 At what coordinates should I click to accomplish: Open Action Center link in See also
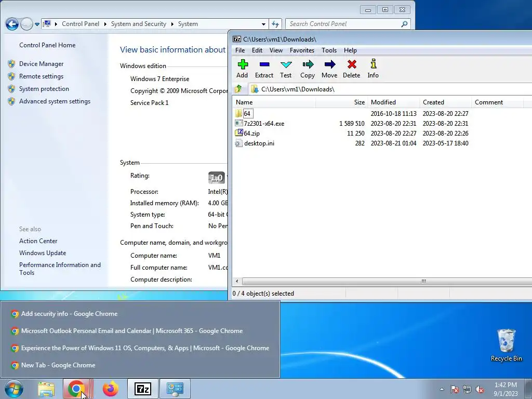click(x=38, y=241)
